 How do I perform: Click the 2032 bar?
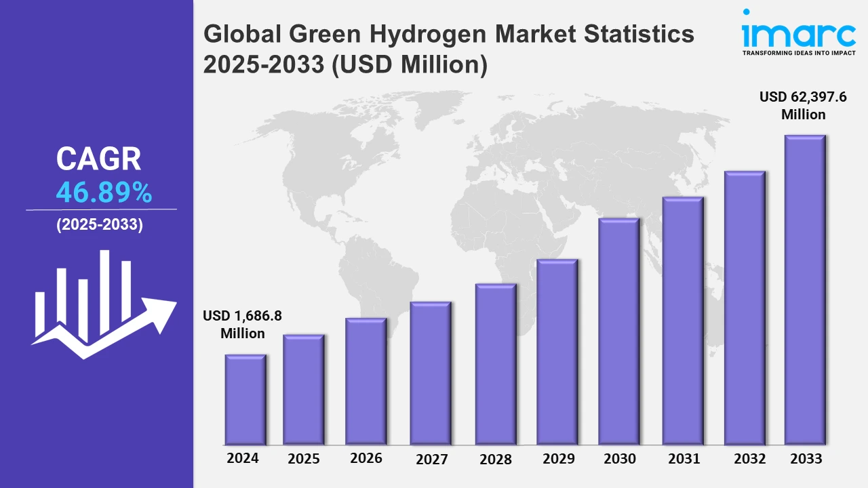(744, 308)
